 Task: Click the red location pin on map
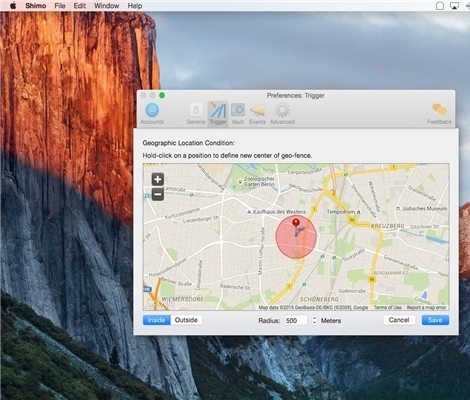point(296,223)
